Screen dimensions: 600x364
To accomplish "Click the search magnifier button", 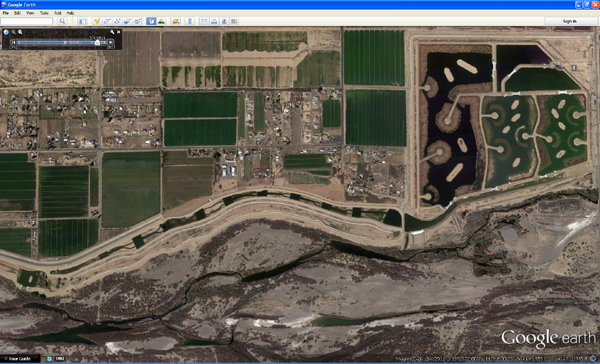I will [62, 21].
